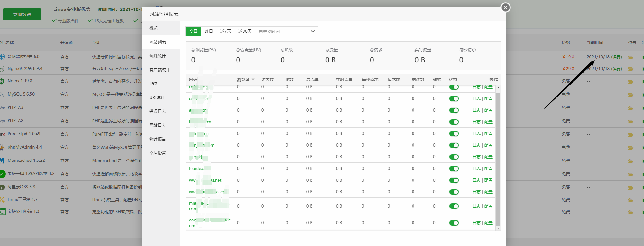Open 网站列表 in the sidebar
This screenshot has height=246, width=644.
[161, 42]
